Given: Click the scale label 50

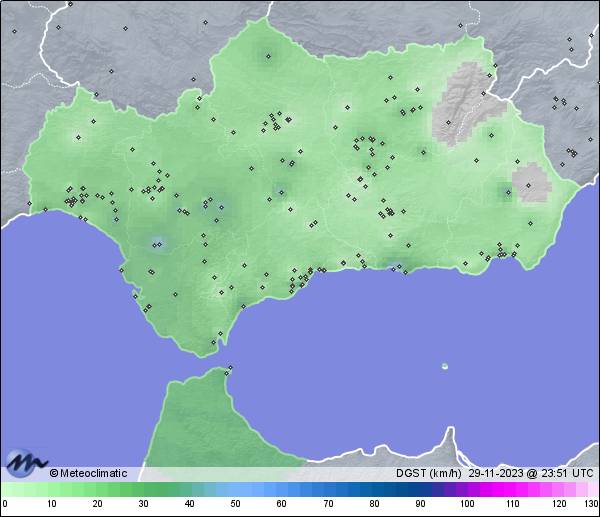Looking at the screenshot, I should click(235, 503).
